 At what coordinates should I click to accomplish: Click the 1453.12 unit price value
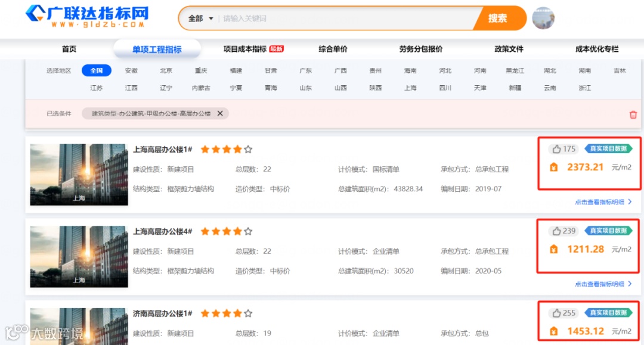click(x=586, y=331)
